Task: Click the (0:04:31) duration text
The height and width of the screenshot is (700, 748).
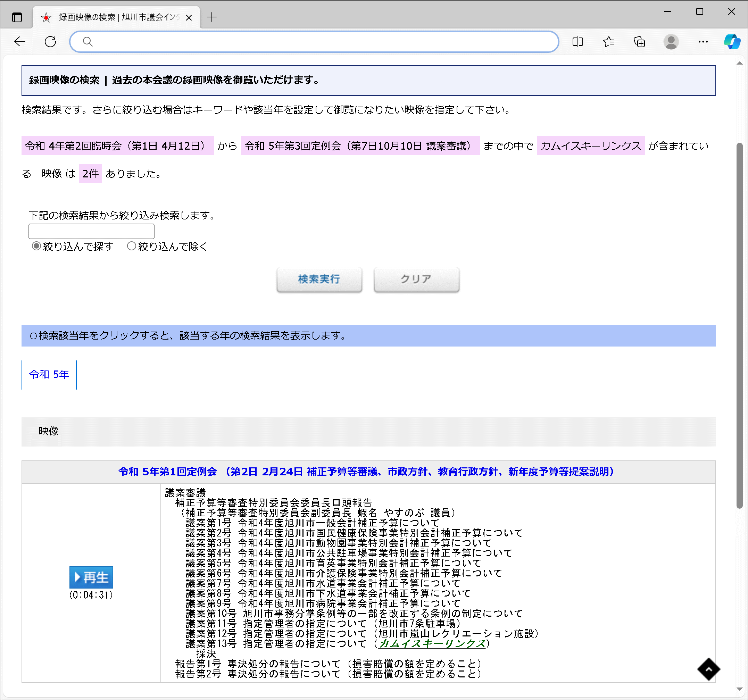Action: [x=91, y=595]
